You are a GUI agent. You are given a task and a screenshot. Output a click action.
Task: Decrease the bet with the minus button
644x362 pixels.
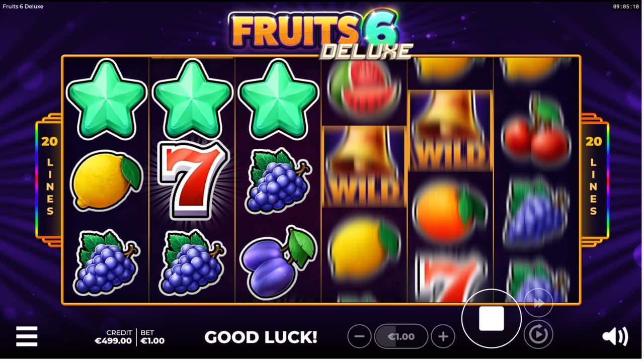point(359,336)
